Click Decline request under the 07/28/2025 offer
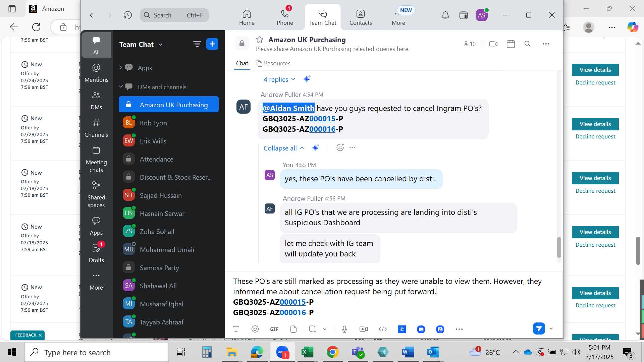Viewport: 644px width, 362px height. [x=595, y=137]
